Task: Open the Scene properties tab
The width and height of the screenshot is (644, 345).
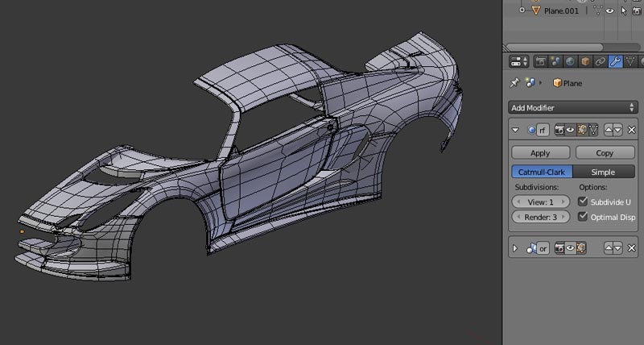Action: 556,61
